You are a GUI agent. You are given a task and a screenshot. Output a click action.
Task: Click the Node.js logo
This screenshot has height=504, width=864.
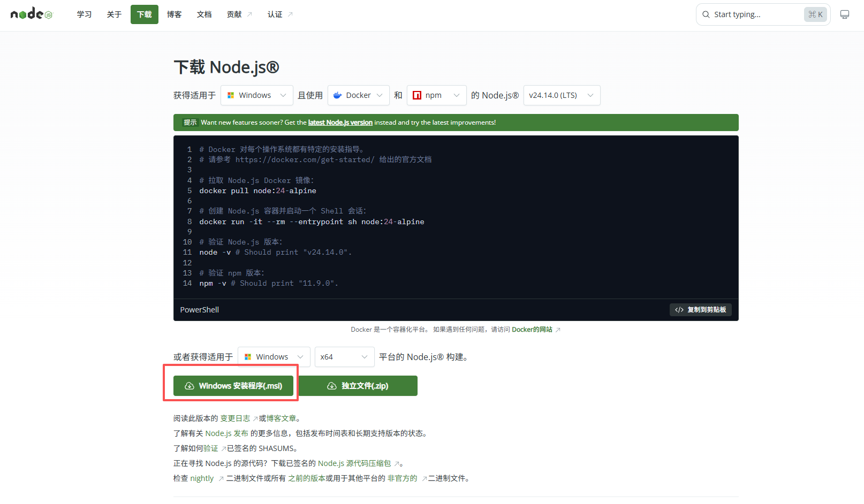pos(32,14)
